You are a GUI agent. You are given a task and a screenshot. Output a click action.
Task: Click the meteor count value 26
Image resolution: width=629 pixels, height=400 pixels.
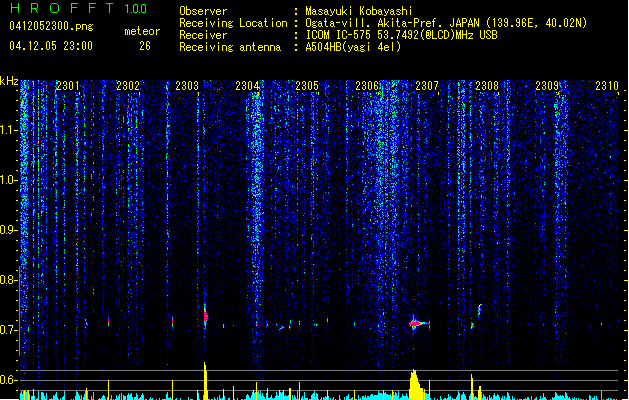[x=145, y=46]
